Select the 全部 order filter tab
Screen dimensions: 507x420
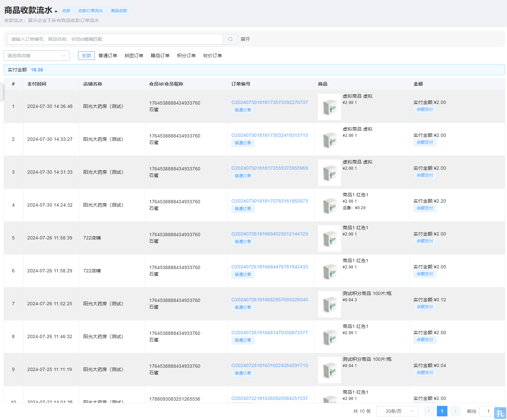pyautogui.click(x=86, y=56)
